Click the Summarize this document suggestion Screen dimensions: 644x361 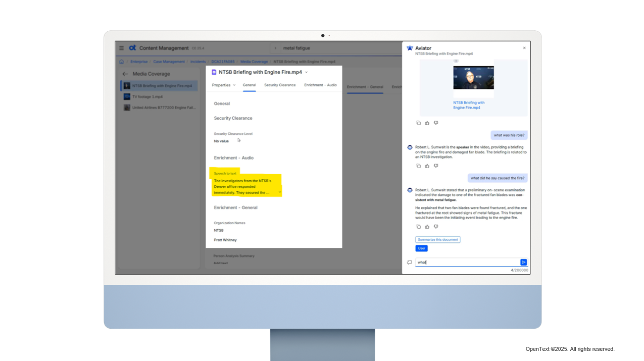(x=437, y=239)
